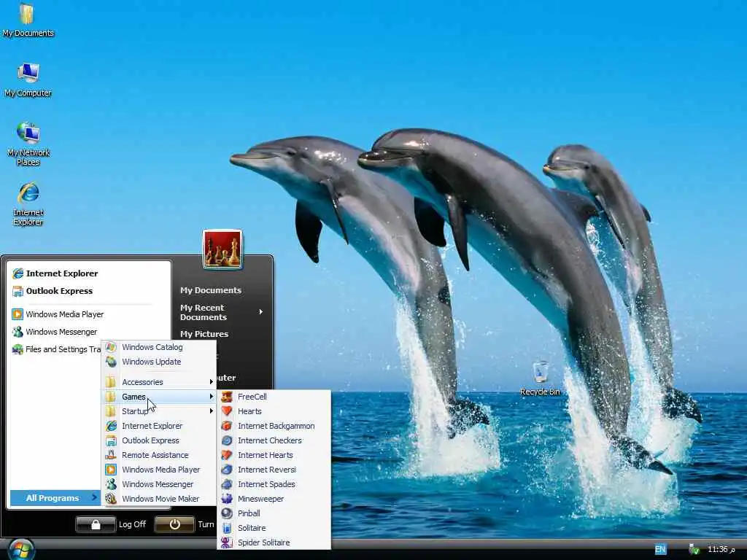Click the Accessories folder icon
Image resolution: width=747 pixels, height=560 pixels.
tap(111, 382)
